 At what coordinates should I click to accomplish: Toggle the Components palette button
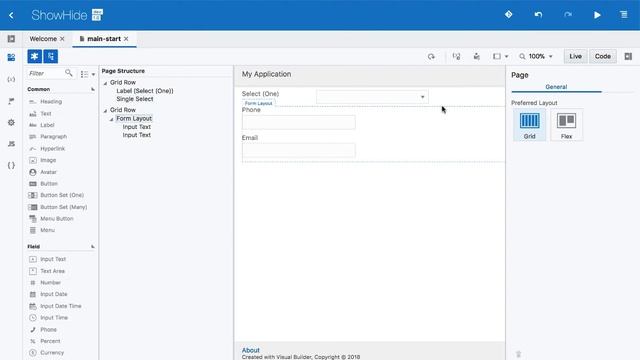pyautogui.click(x=35, y=56)
